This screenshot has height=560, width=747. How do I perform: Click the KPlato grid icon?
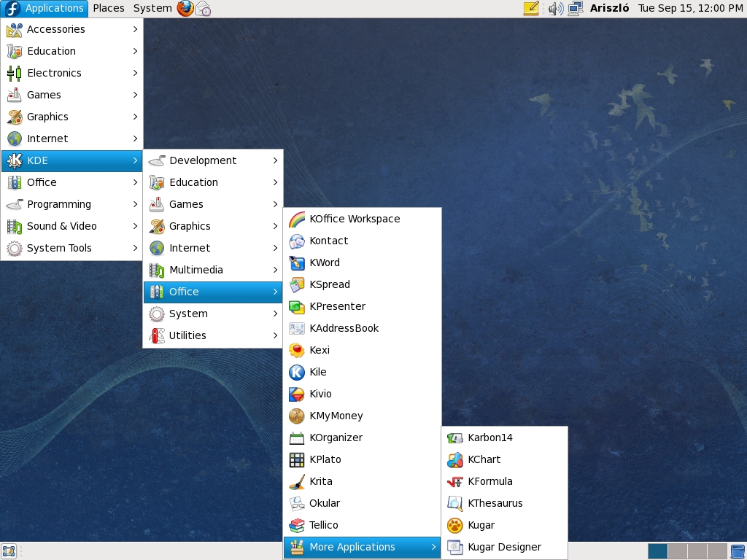click(297, 460)
